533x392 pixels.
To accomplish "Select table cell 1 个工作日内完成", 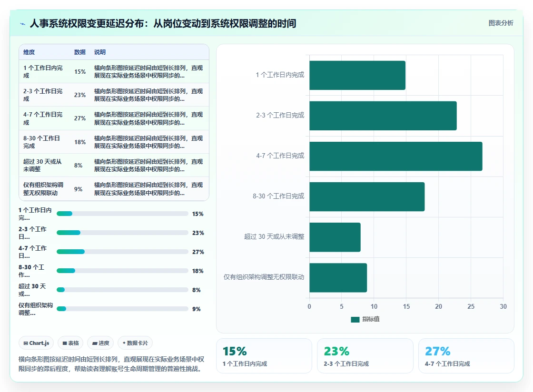I will [x=44, y=72].
